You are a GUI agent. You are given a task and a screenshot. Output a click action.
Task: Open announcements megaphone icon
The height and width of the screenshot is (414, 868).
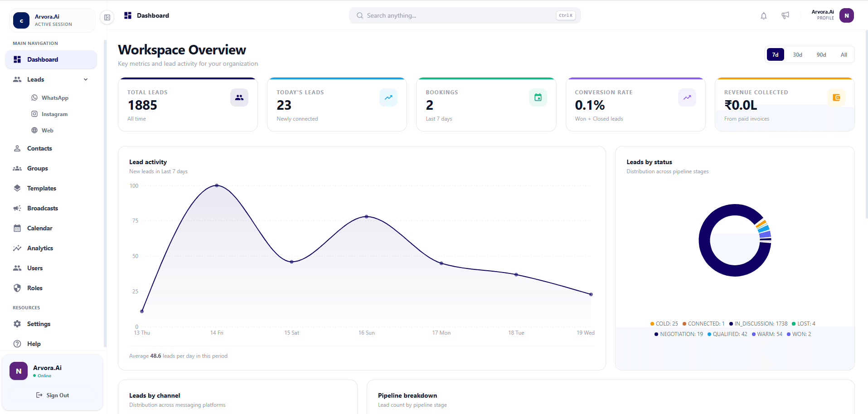click(x=786, y=16)
